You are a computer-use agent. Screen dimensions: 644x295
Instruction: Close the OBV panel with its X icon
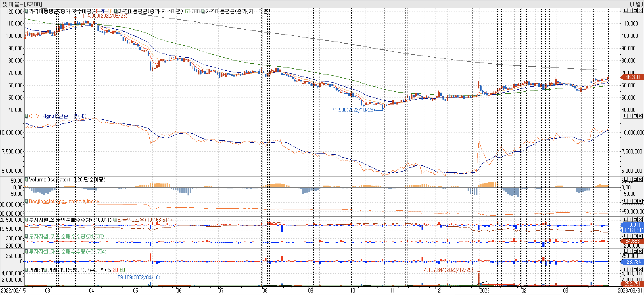(x=640, y=116)
